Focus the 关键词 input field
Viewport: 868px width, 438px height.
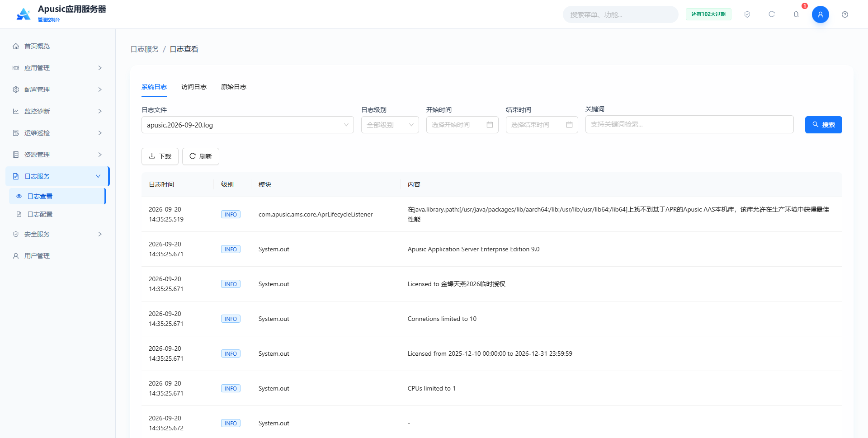point(689,124)
